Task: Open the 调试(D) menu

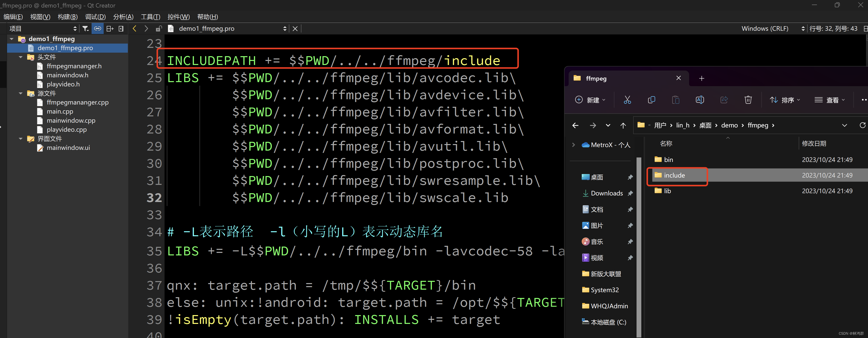Action: click(95, 17)
